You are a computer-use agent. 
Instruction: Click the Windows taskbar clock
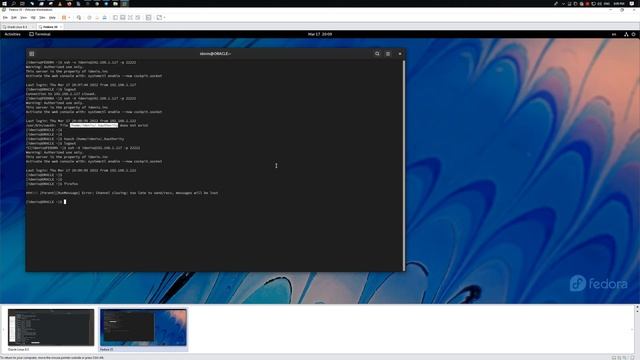click(x=619, y=3)
